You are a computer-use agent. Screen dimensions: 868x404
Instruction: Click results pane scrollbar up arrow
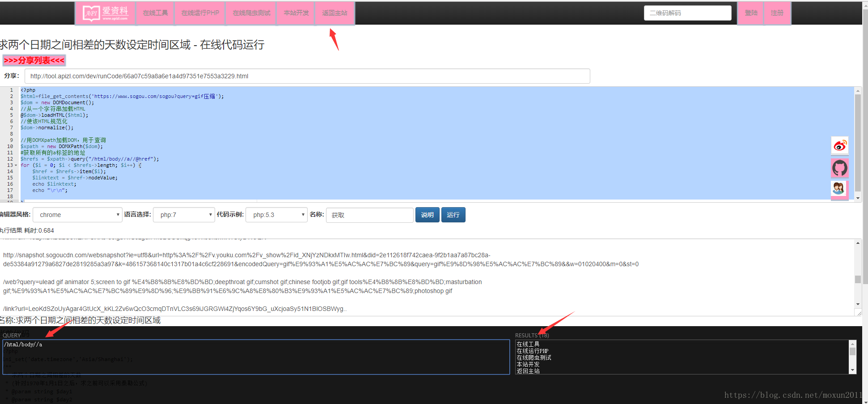pyautogui.click(x=858, y=243)
